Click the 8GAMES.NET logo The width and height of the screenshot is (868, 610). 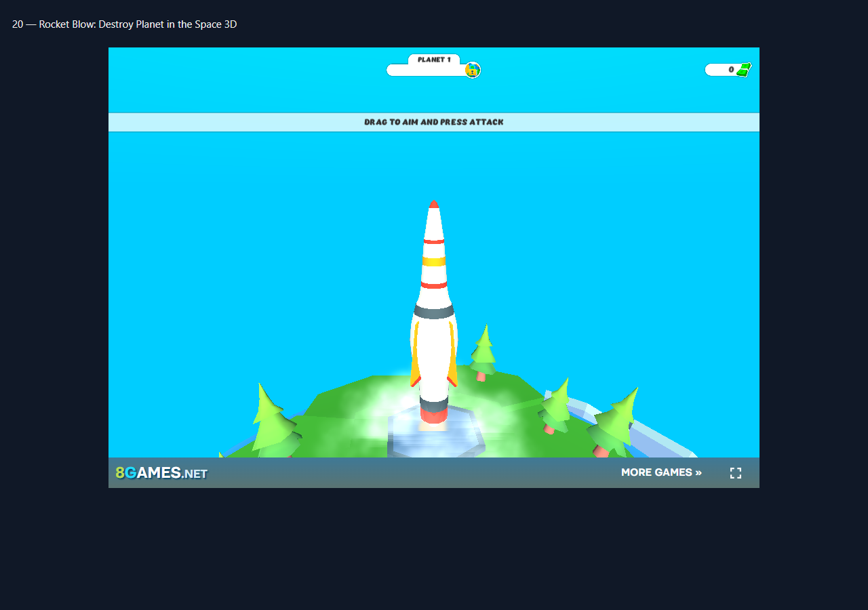[x=161, y=473]
